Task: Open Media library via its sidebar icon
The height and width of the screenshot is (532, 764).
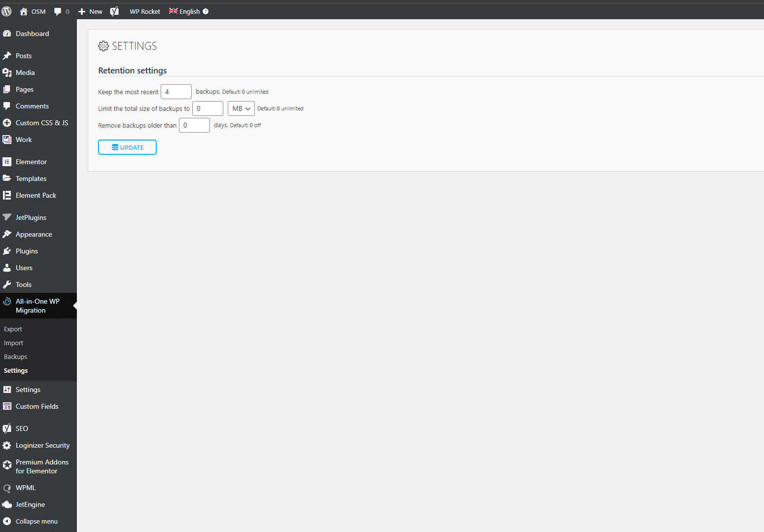Action: pyautogui.click(x=7, y=72)
